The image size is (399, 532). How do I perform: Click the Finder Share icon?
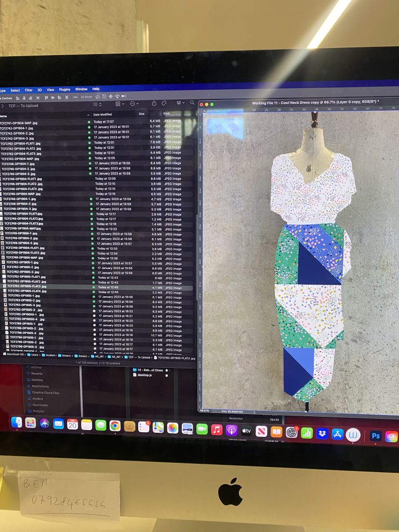pos(154,103)
